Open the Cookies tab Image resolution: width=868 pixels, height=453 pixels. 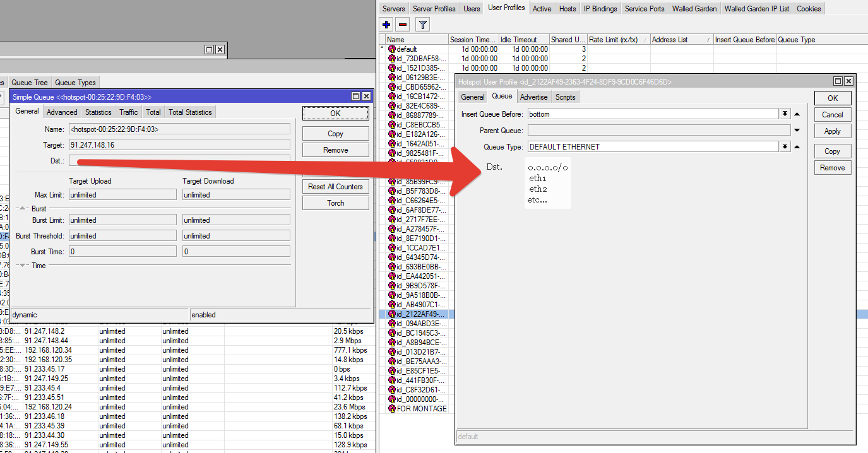809,8
